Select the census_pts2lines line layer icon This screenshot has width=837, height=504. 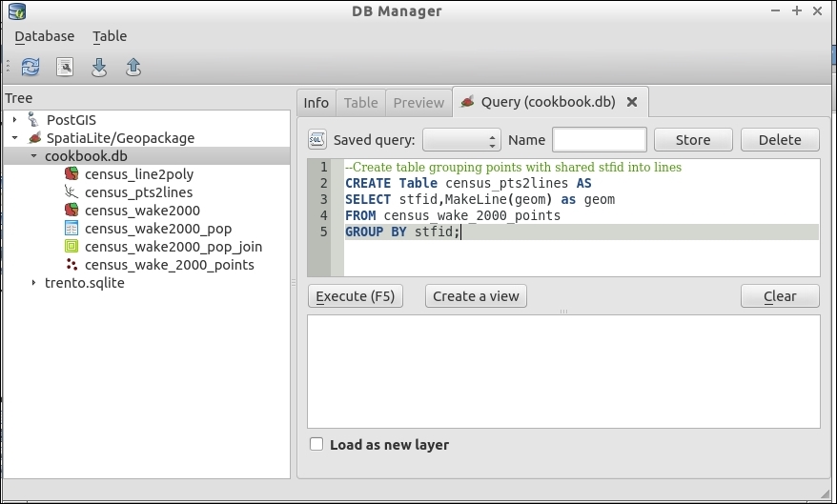tap(71, 192)
